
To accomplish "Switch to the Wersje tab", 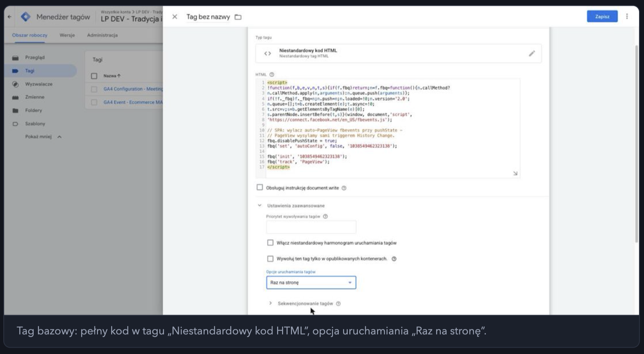I will [67, 35].
